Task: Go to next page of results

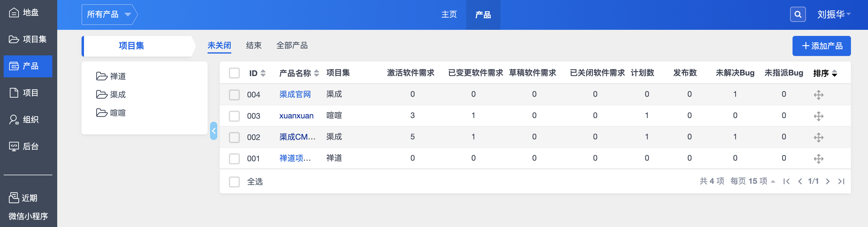Action: 828,182
